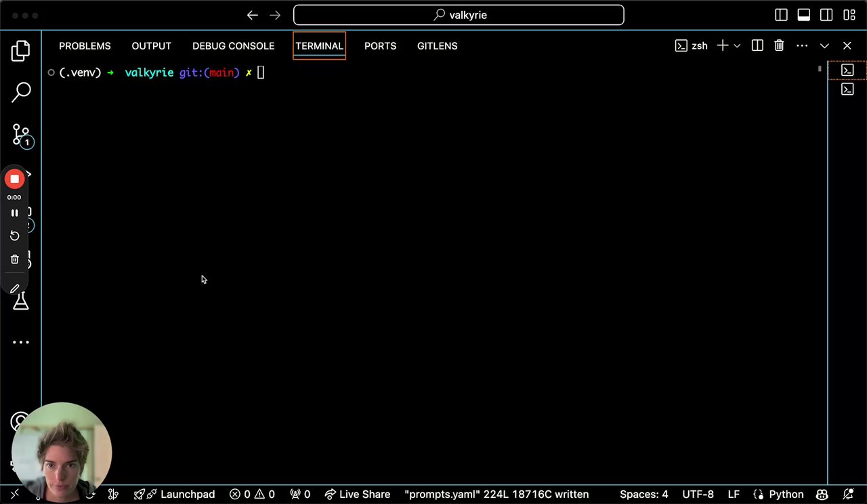Viewport: 867px width, 504px height.
Task: Open notifications bell
Action: [848, 495]
